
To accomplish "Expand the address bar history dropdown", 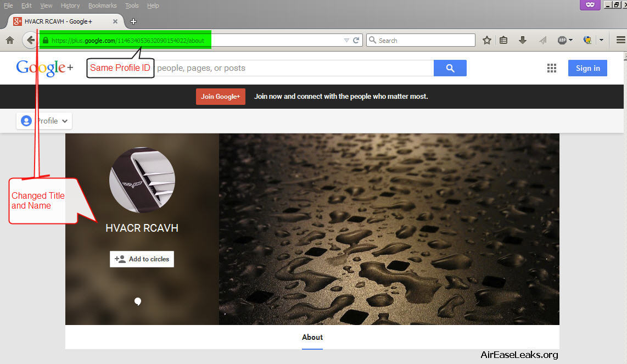I will (346, 40).
